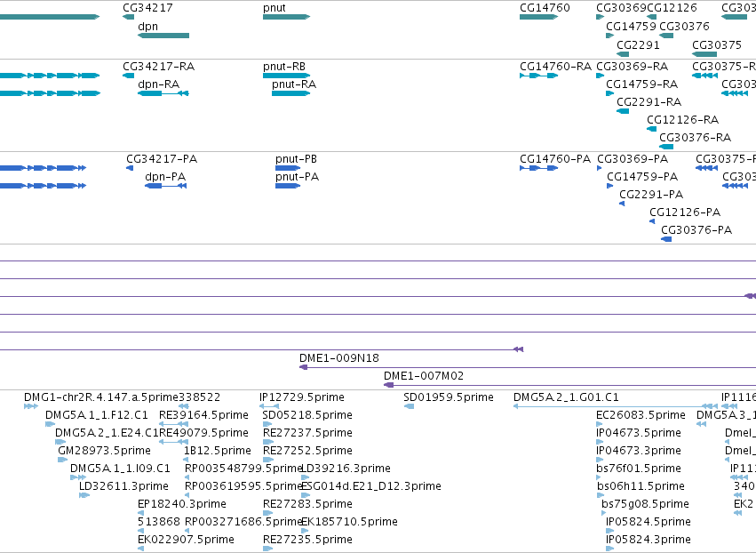Click the bs75g08.5prime EST label
Screen dimensions: 756x553
coord(645,504)
